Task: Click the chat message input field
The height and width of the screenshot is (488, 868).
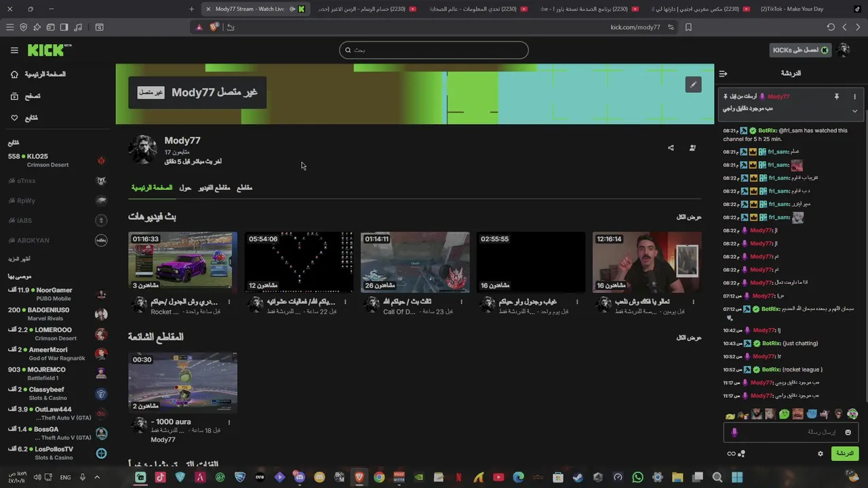Action: (790, 432)
